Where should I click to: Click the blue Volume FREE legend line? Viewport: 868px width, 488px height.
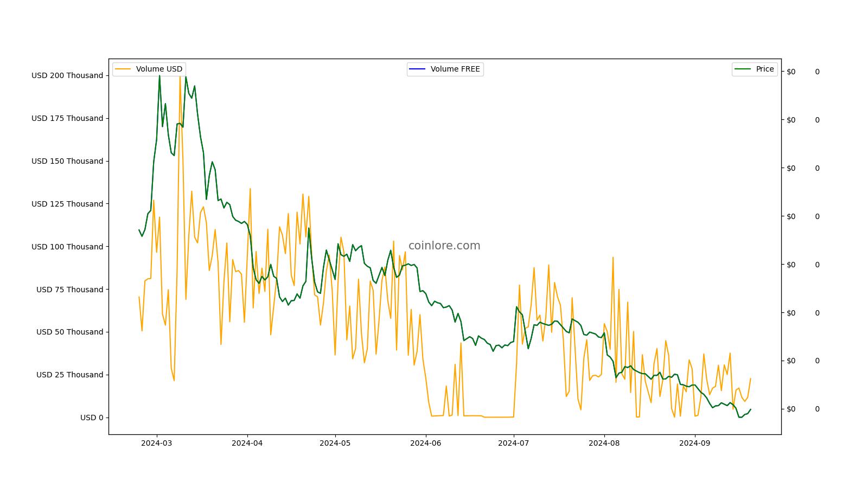click(418, 69)
